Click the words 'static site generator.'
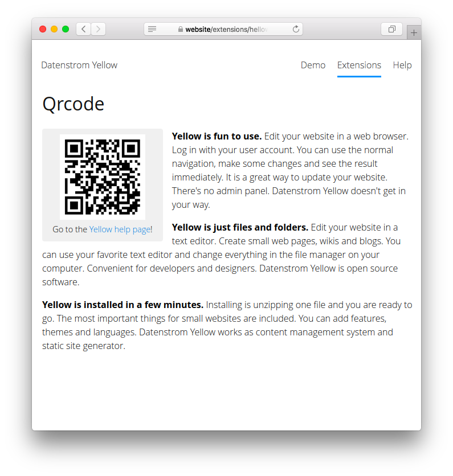This screenshot has height=476, width=453. [84, 346]
